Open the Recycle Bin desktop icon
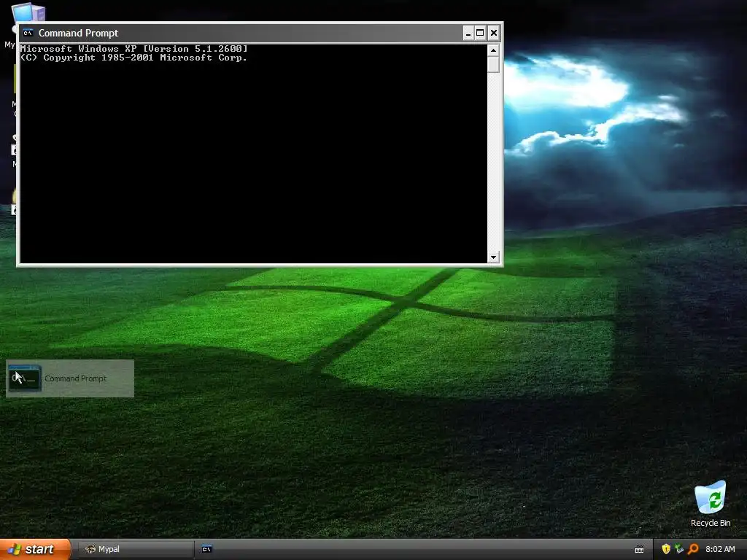This screenshot has height=560, width=747. pyautogui.click(x=711, y=504)
